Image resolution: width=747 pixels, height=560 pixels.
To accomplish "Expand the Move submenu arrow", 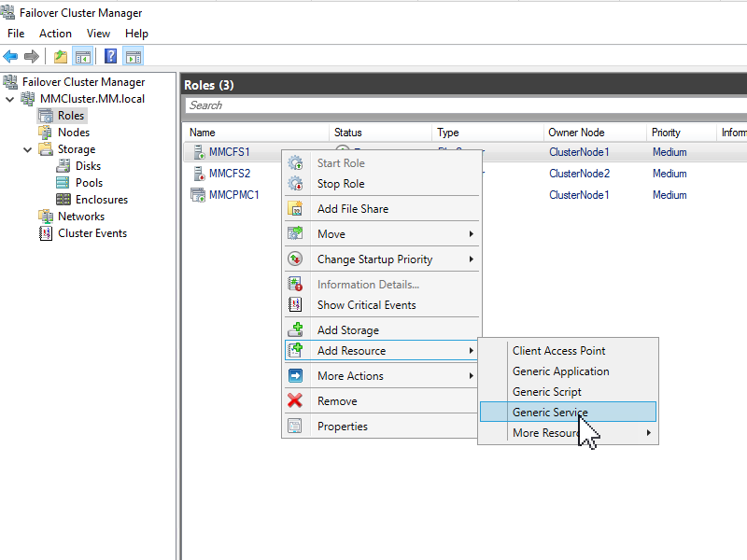I will [x=472, y=233].
